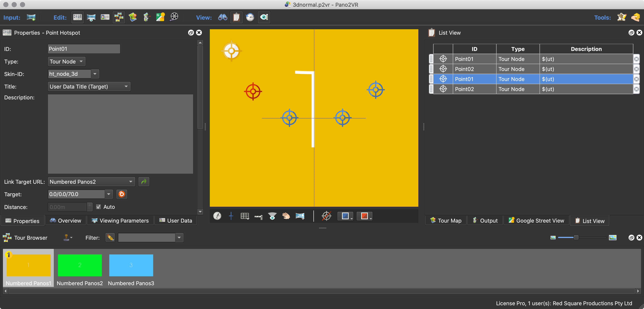The height and width of the screenshot is (309, 644).
Task: Expand the Target value dropdown arrow
Action: [109, 194]
